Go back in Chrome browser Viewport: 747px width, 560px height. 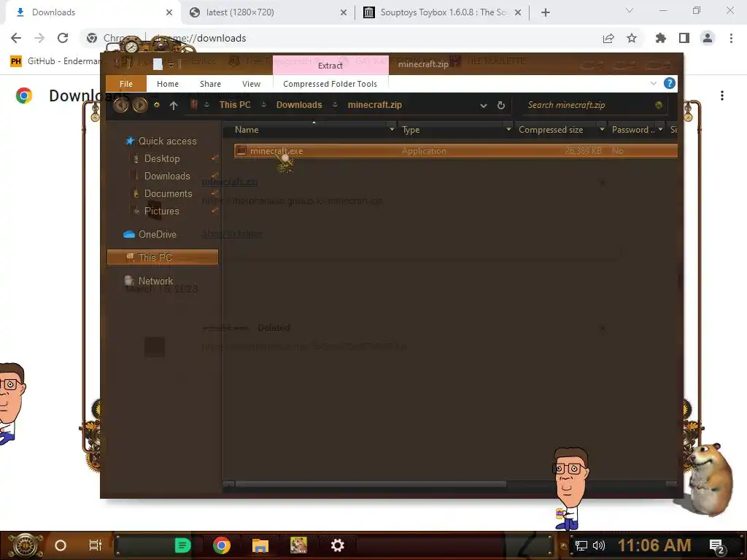pos(16,38)
